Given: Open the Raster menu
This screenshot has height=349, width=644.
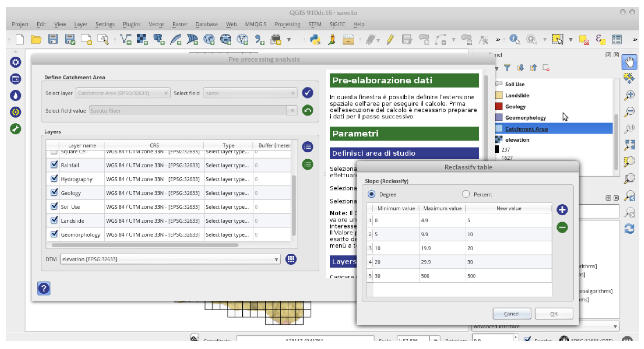Looking at the screenshot, I should point(180,24).
